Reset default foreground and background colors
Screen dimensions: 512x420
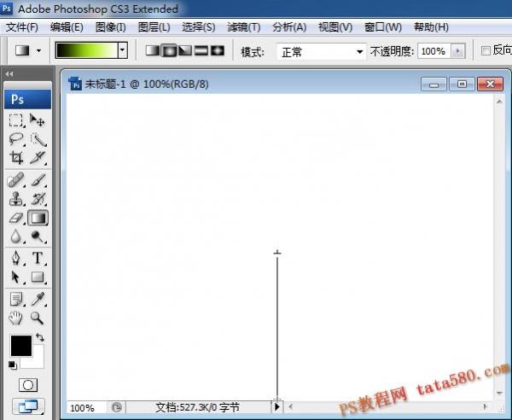click(x=13, y=365)
